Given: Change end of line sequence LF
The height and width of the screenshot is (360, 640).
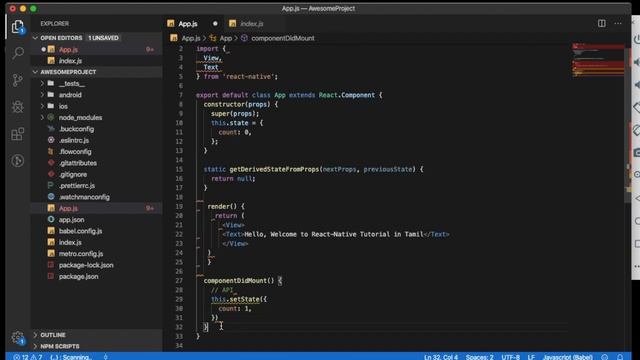Looking at the screenshot, I should click(531, 357).
